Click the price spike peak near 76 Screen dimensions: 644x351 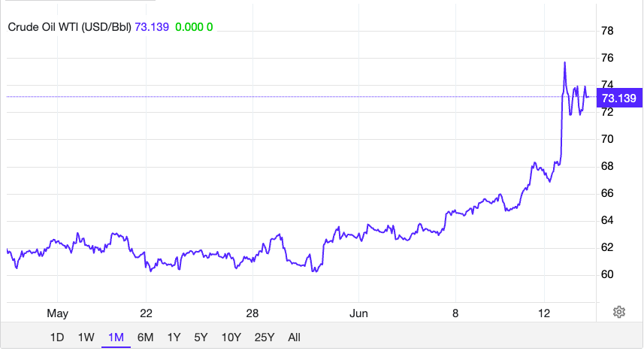(x=565, y=62)
